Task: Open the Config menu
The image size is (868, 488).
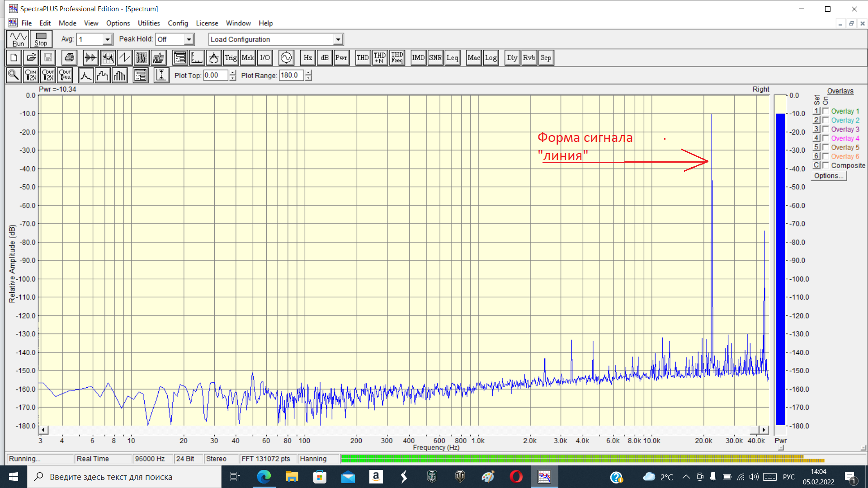Action: click(178, 23)
